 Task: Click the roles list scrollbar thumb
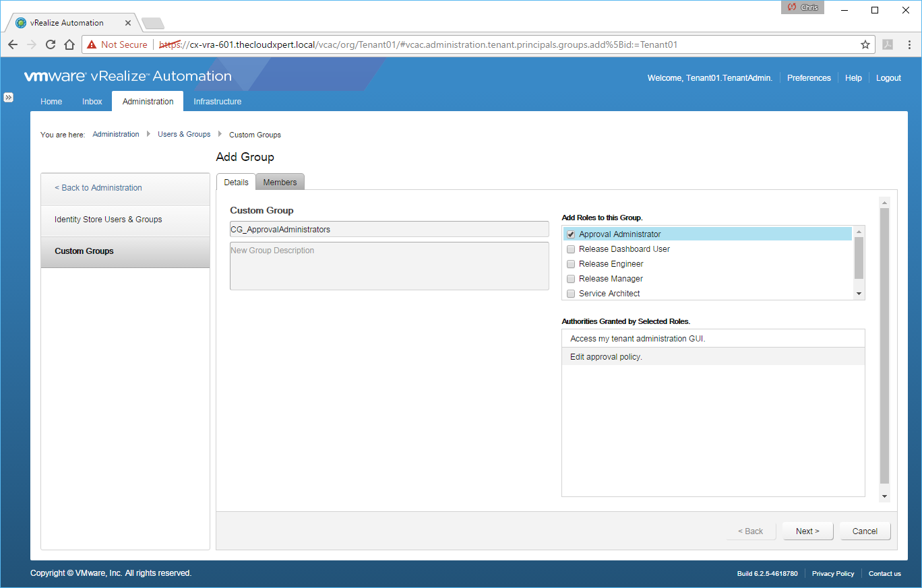[x=859, y=257]
